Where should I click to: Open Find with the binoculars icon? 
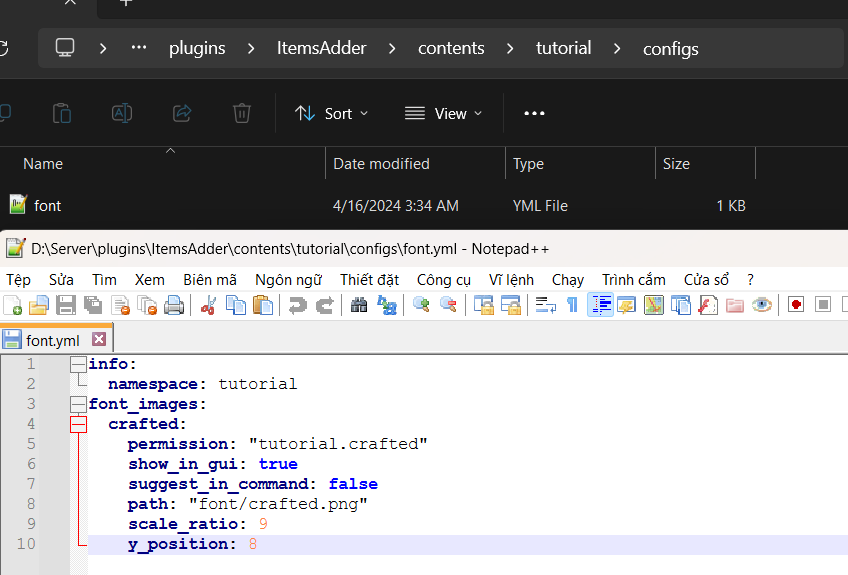pos(360,305)
